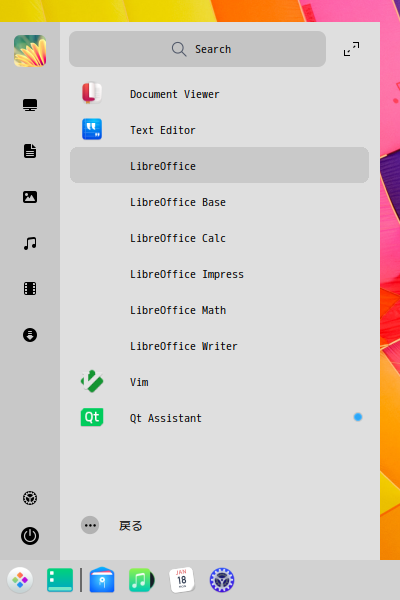400x600 pixels.
Task: Click the green Vim icon
Action: pyautogui.click(x=92, y=381)
